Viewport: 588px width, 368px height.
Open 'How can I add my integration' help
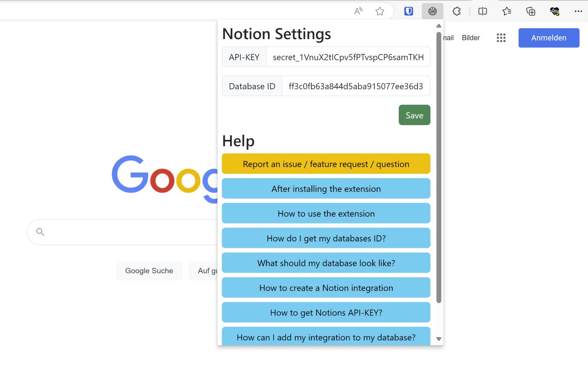pos(326,336)
